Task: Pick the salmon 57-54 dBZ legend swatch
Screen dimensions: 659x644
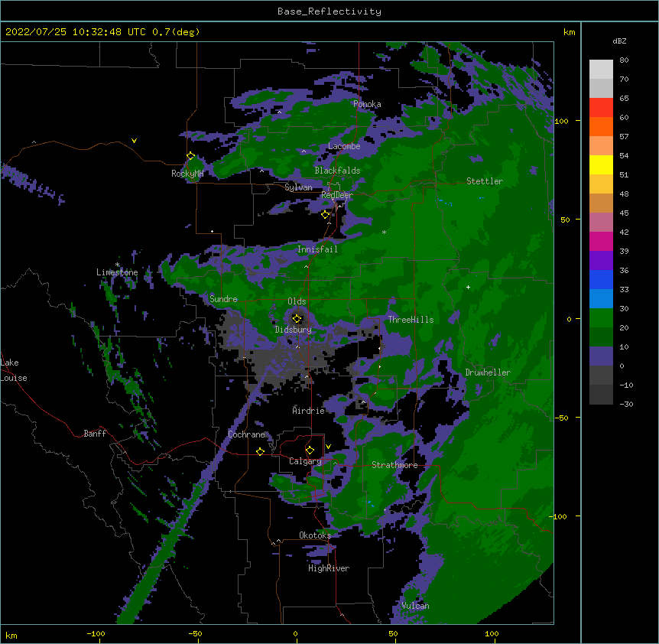Action: pyautogui.click(x=601, y=146)
